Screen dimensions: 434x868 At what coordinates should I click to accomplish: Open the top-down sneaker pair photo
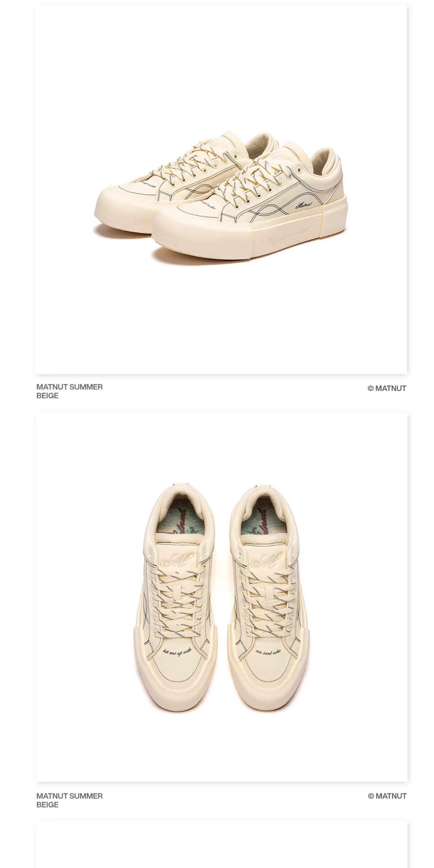(221, 596)
